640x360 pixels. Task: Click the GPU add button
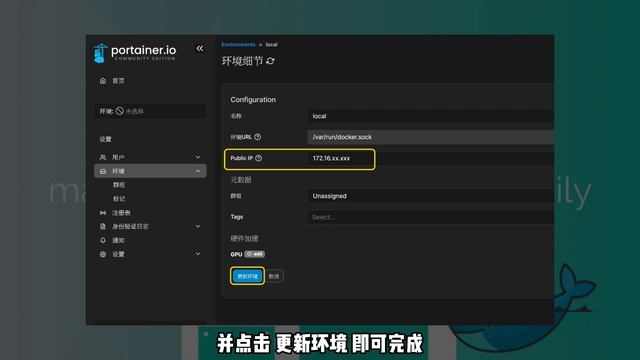[x=255, y=254]
